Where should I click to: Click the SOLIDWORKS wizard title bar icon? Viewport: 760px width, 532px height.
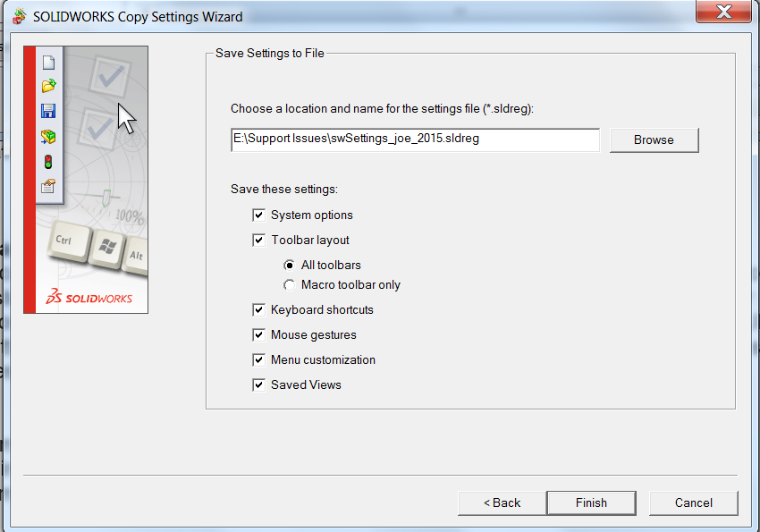coord(20,16)
